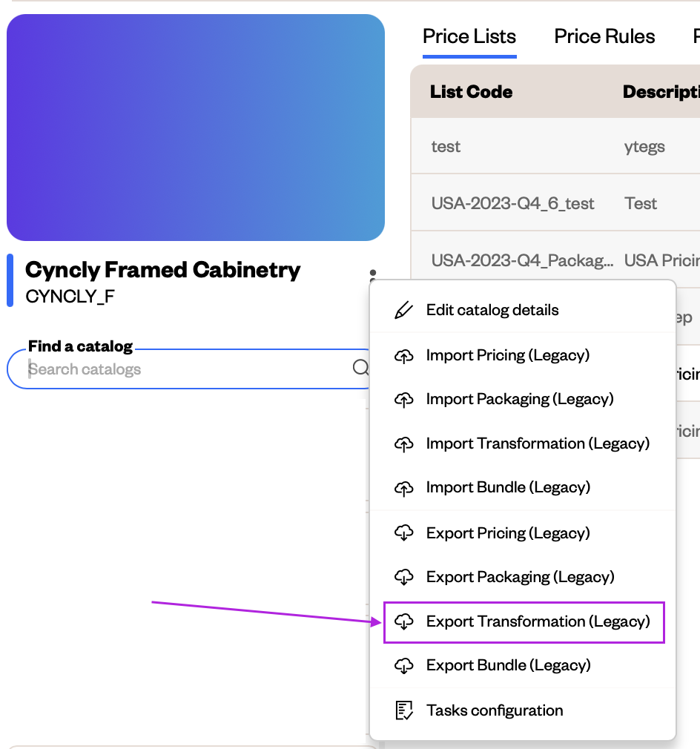Click the USA-2023-Q4_6_test price list row

coord(555,203)
